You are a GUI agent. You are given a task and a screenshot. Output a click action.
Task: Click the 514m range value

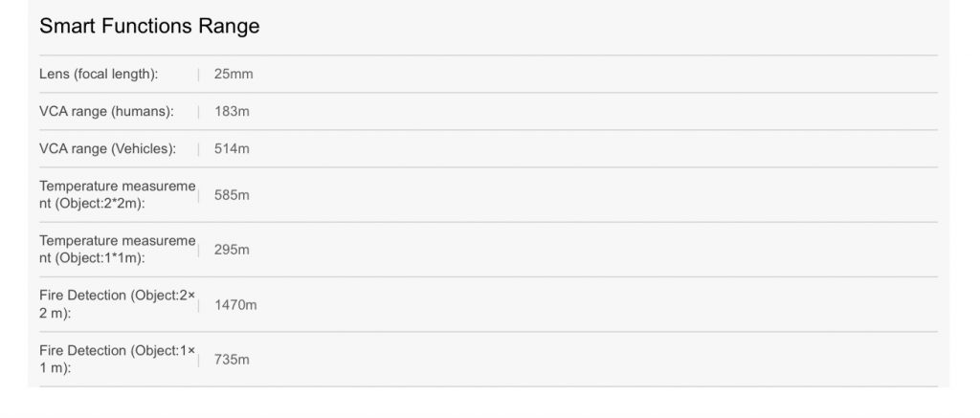point(232,149)
